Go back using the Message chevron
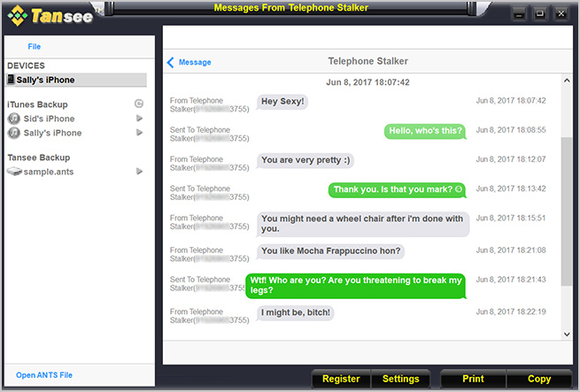Image resolution: width=580 pixels, height=392 pixels. [x=171, y=62]
